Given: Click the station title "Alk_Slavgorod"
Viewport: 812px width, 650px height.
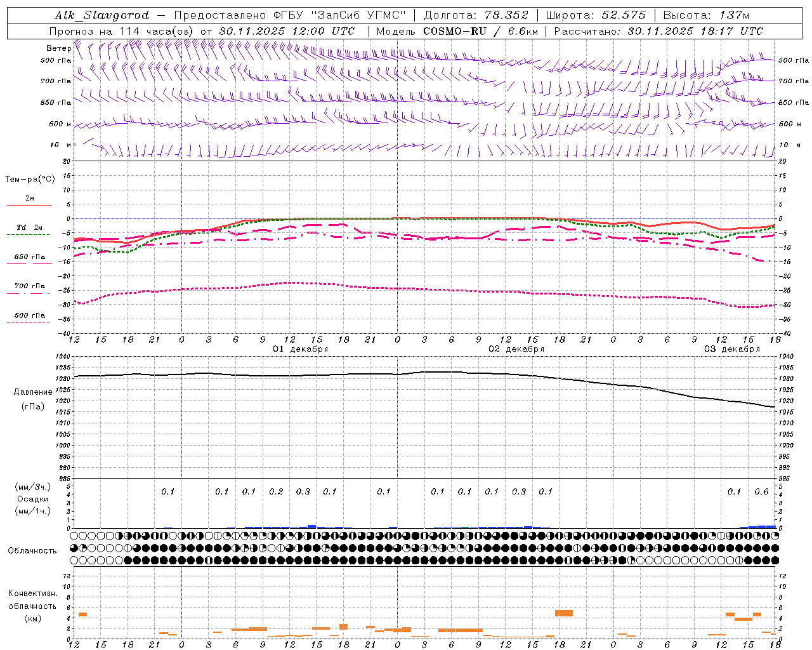Looking at the screenshot, I should [x=102, y=15].
